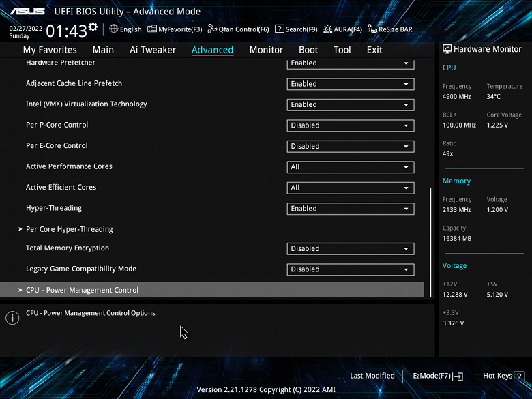
Task: Change the Hyper-Threading dropdown value
Action: pyautogui.click(x=351, y=209)
